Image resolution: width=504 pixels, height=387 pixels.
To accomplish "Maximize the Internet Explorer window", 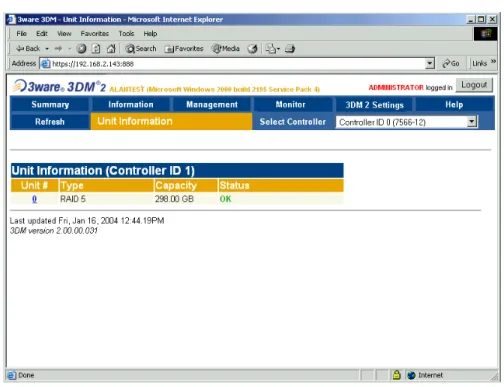I will [x=481, y=19].
